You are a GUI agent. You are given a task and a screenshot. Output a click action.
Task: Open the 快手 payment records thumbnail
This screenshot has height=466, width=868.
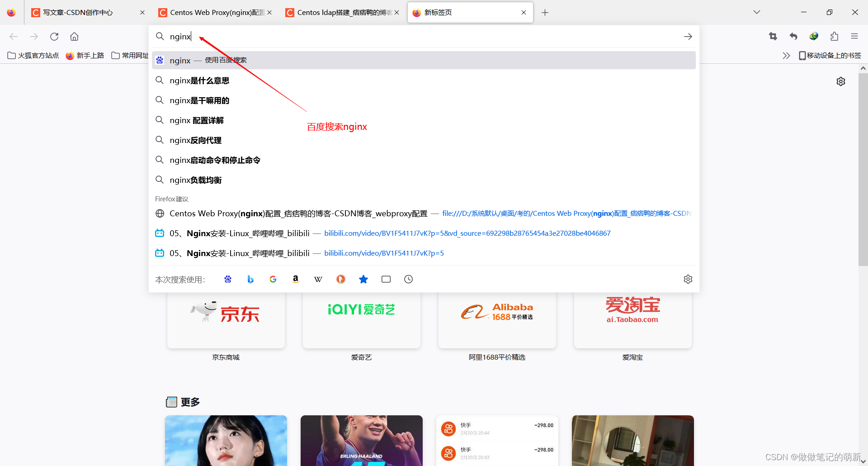(x=497, y=441)
